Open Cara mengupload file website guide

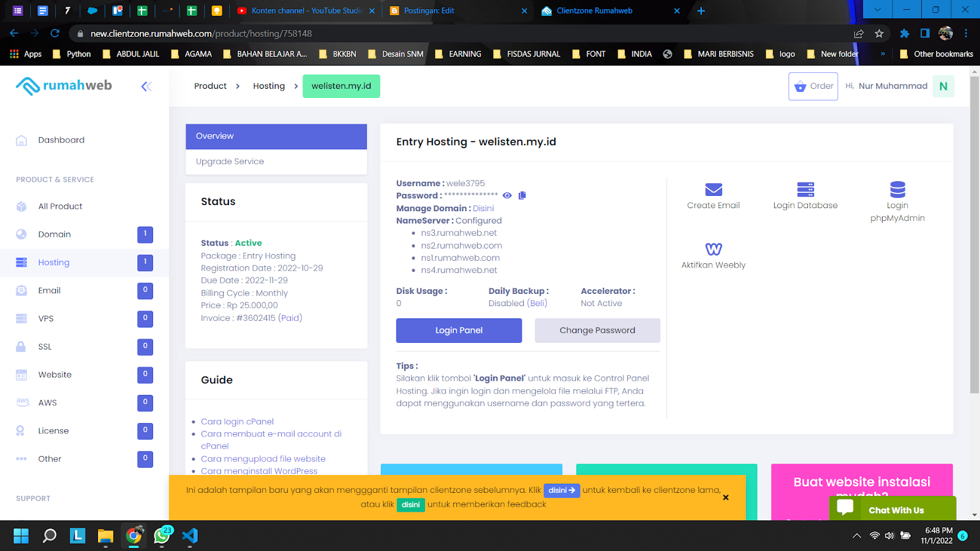pyautogui.click(x=263, y=459)
